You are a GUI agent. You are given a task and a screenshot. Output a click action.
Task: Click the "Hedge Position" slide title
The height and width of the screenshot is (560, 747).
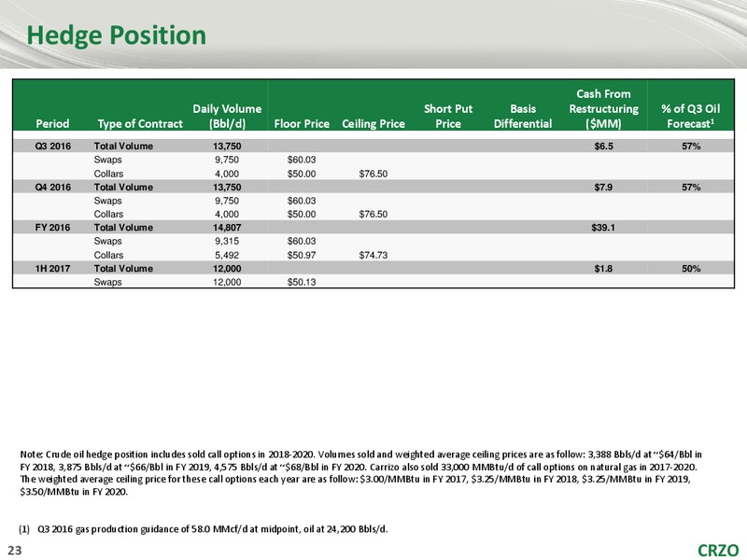coord(116,35)
